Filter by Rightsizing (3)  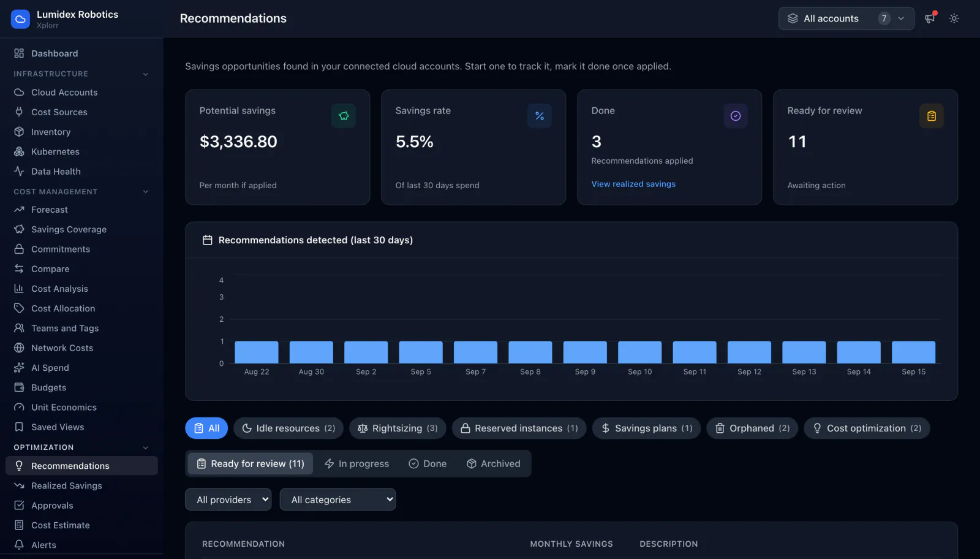coord(398,428)
